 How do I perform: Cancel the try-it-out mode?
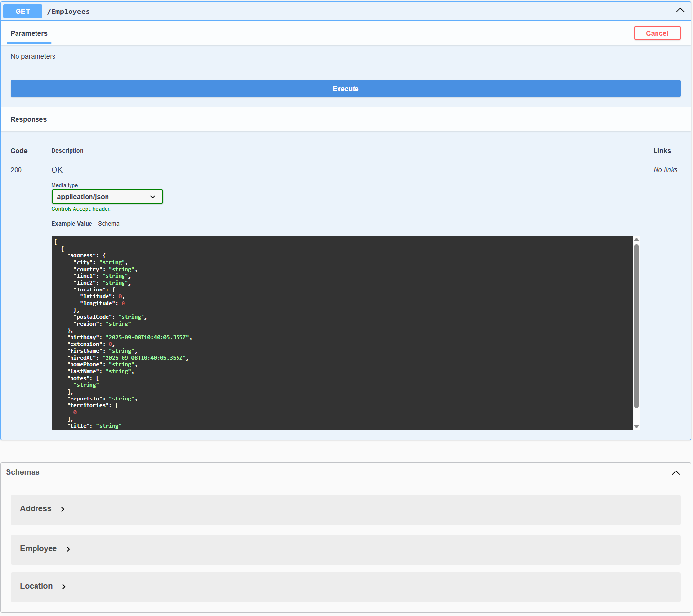coord(657,33)
